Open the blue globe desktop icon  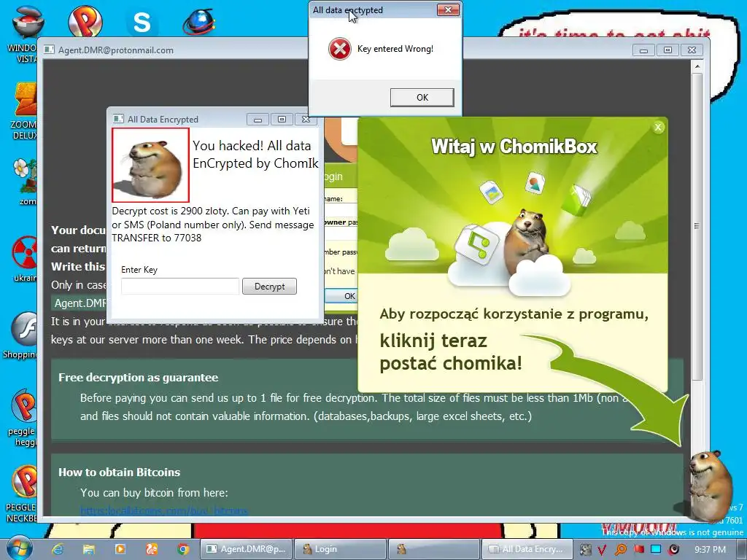pyautogui.click(x=198, y=21)
